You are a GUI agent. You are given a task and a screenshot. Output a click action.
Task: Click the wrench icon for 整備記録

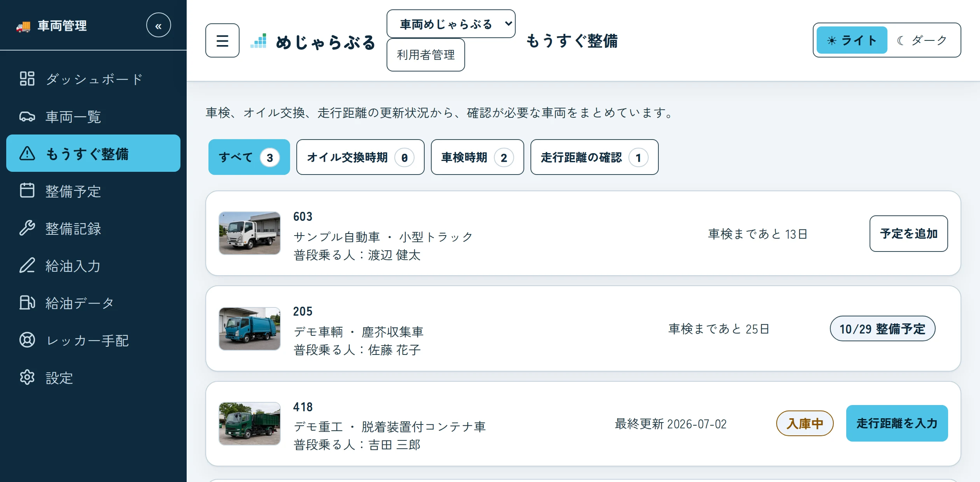[x=27, y=228]
